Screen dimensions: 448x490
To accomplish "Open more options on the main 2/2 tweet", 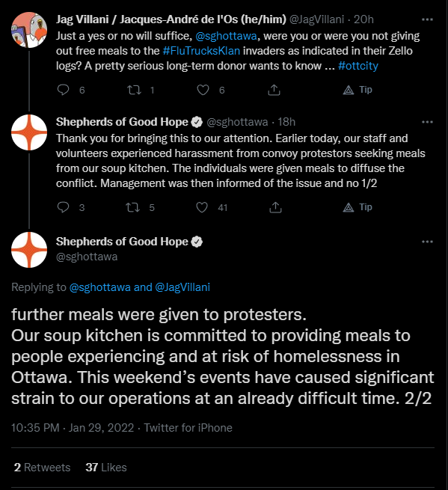I will pyautogui.click(x=427, y=242).
